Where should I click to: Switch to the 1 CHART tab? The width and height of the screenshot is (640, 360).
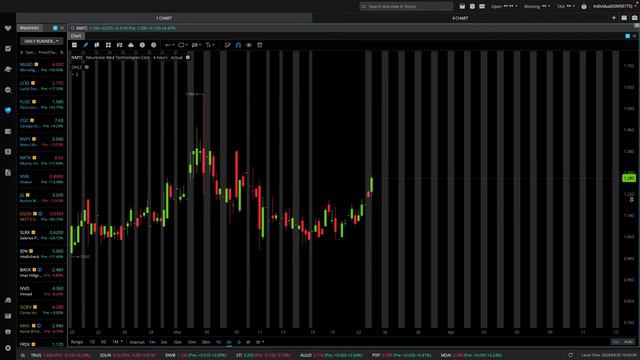(x=164, y=18)
